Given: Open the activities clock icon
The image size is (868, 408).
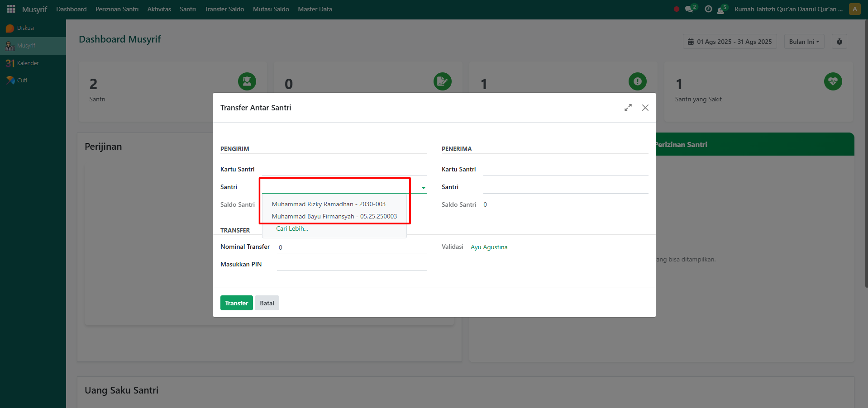Looking at the screenshot, I should pyautogui.click(x=708, y=9).
